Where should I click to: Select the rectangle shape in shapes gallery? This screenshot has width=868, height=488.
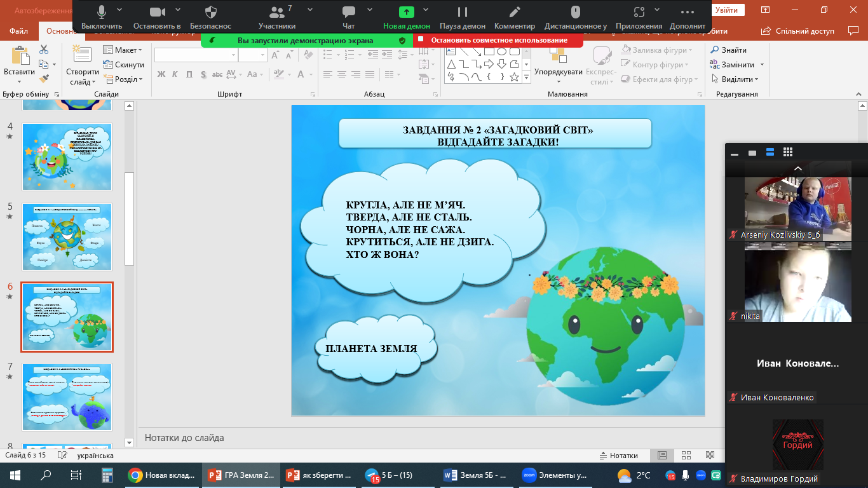point(488,51)
